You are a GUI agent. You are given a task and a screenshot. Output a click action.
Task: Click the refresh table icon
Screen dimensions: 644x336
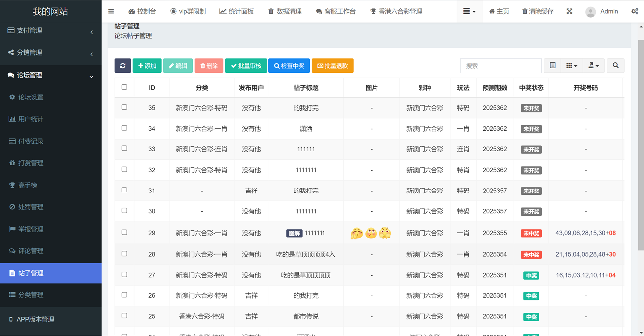point(123,65)
